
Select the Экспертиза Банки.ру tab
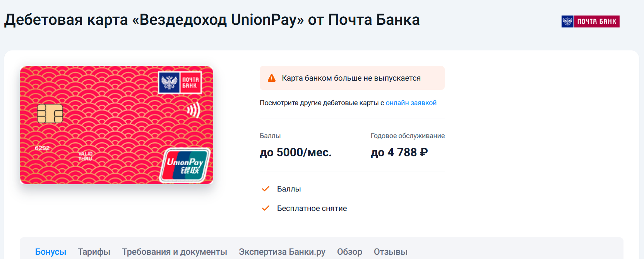(x=282, y=252)
